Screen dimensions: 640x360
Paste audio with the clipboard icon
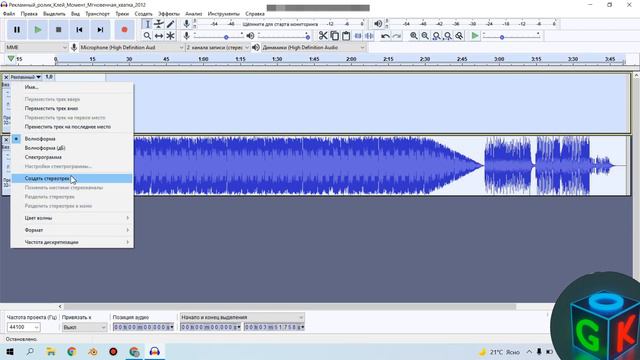point(346,36)
